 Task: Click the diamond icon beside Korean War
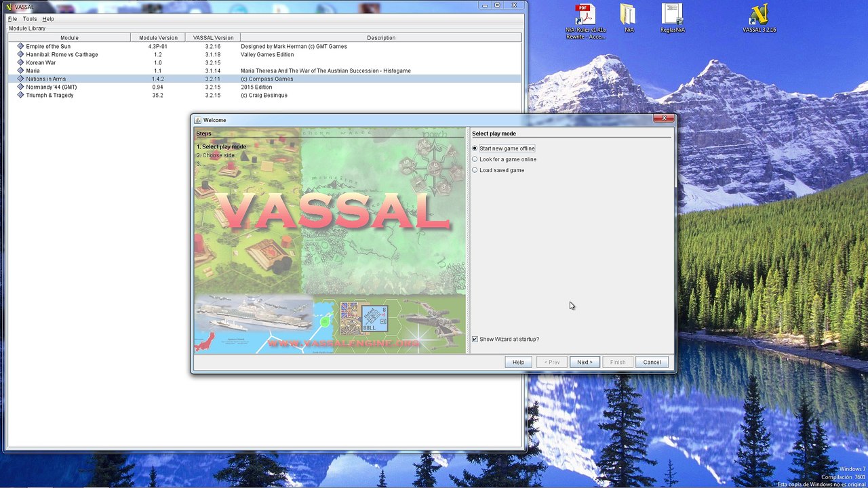(x=20, y=62)
